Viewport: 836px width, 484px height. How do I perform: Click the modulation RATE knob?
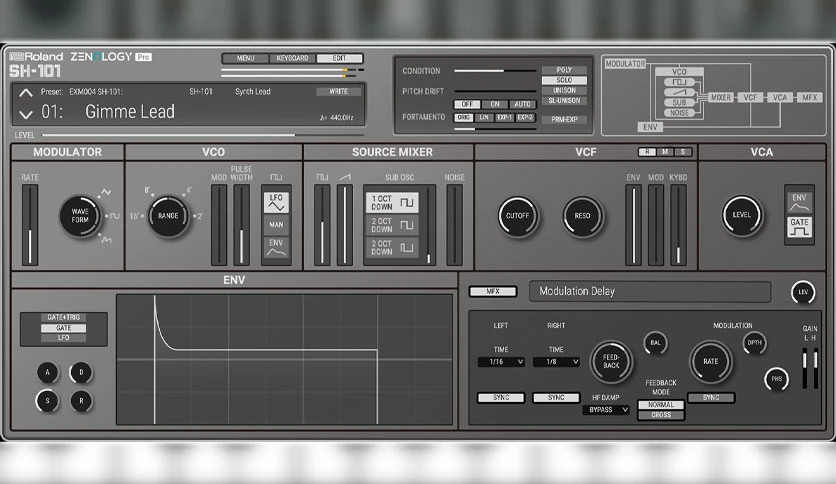[711, 361]
